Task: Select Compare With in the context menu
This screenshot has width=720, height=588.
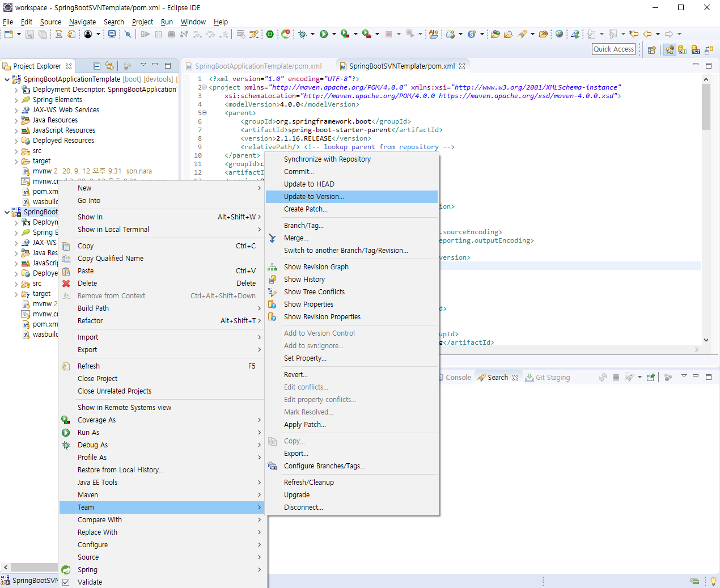Action: tap(162, 520)
